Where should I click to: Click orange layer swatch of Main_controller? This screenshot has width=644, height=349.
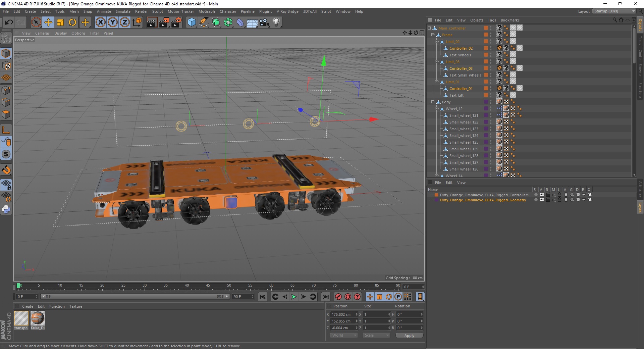pos(486,28)
